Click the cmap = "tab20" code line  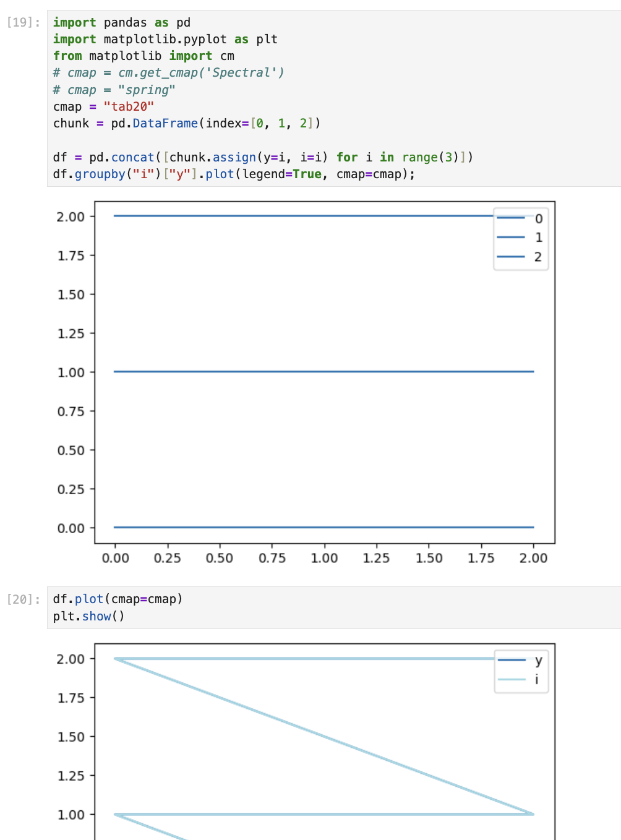[x=103, y=107]
